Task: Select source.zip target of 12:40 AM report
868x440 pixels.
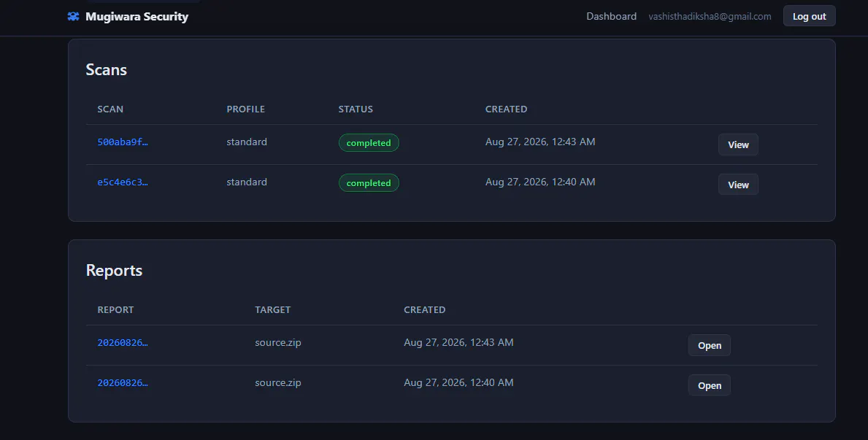Action: [278, 382]
